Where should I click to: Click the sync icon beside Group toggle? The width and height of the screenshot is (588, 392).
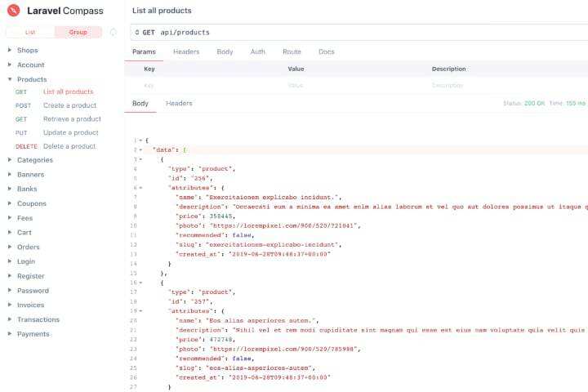[x=114, y=33]
